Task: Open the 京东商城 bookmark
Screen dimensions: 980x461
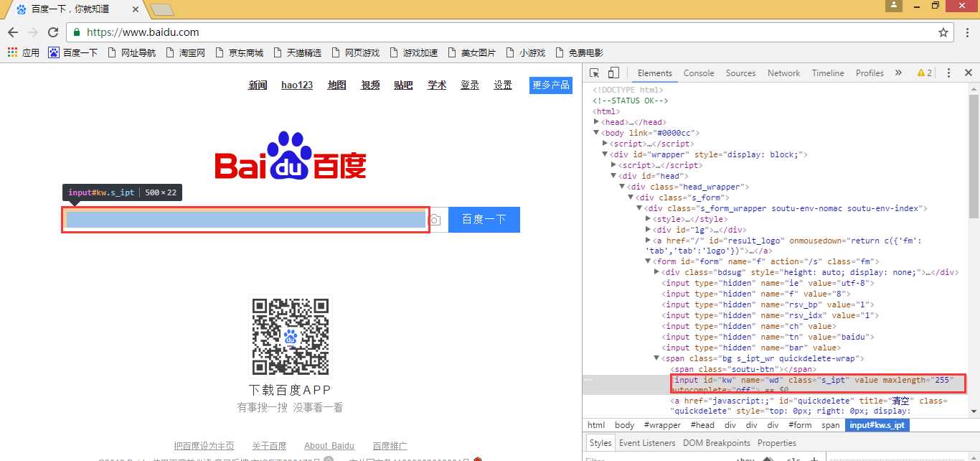Action: pyautogui.click(x=240, y=52)
